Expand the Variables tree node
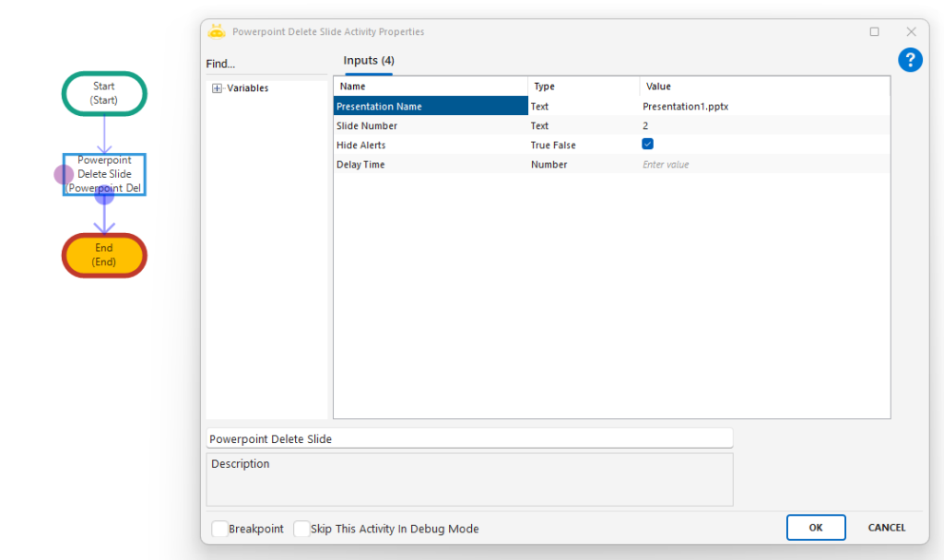Viewport: 944px width, 560px height. tap(218, 88)
